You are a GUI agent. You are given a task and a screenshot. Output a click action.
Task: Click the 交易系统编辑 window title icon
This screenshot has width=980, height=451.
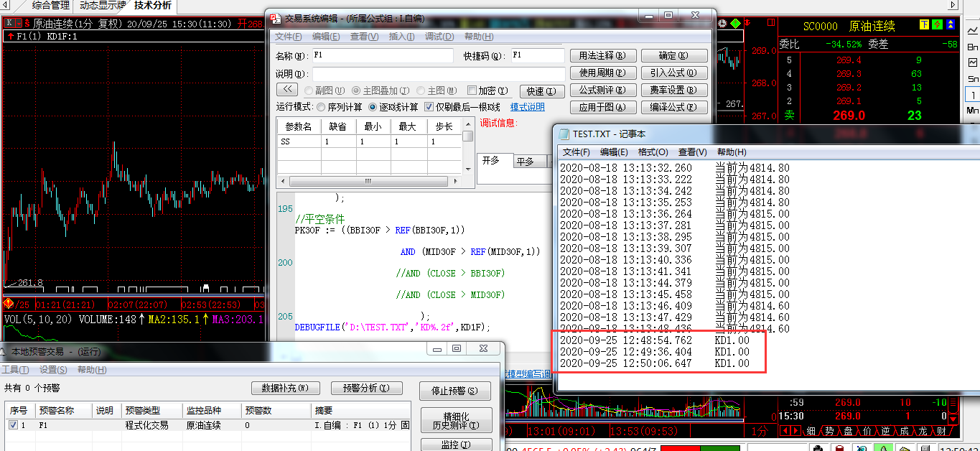(275, 17)
